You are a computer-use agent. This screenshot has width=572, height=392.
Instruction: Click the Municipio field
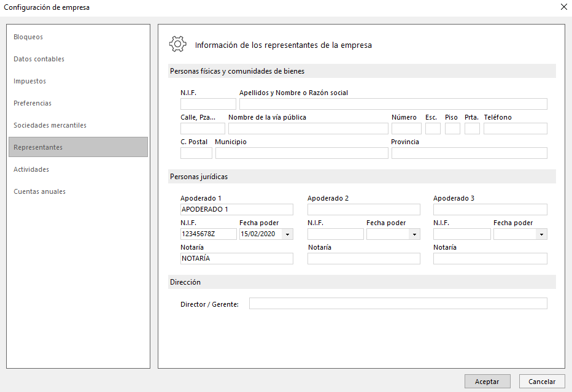pyautogui.click(x=302, y=153)
